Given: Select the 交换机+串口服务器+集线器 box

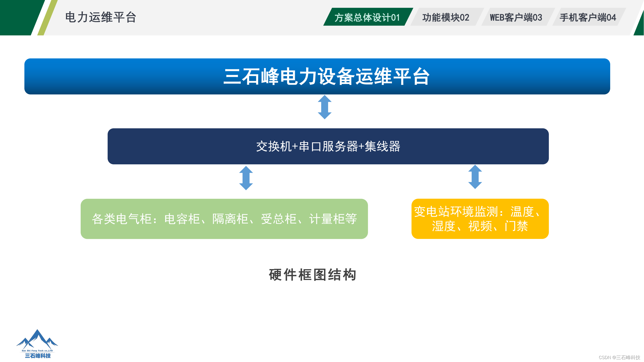Looking at the screenshot, I should click(x=328, y=146).
